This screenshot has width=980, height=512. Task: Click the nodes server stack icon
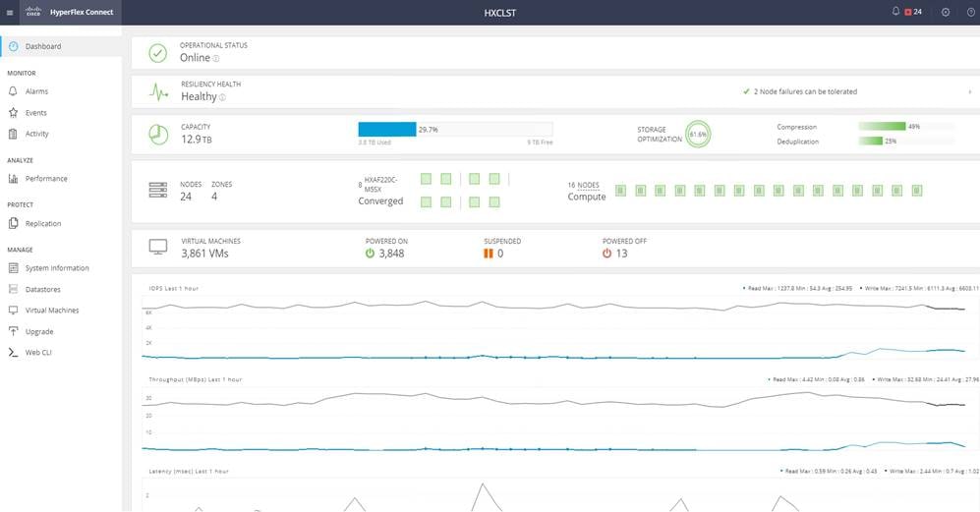(x=158, y=190)
